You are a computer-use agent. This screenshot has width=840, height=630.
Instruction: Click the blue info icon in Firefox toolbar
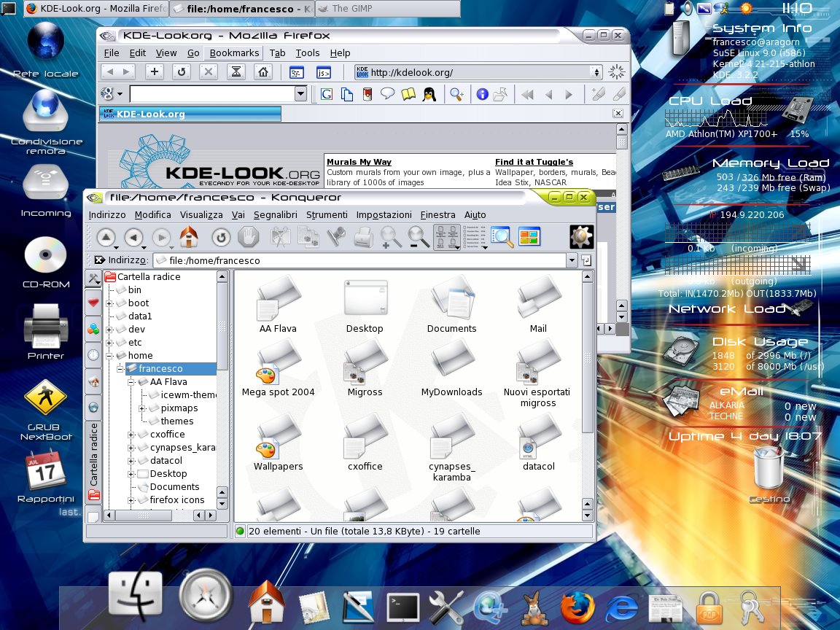click(482, 95)
